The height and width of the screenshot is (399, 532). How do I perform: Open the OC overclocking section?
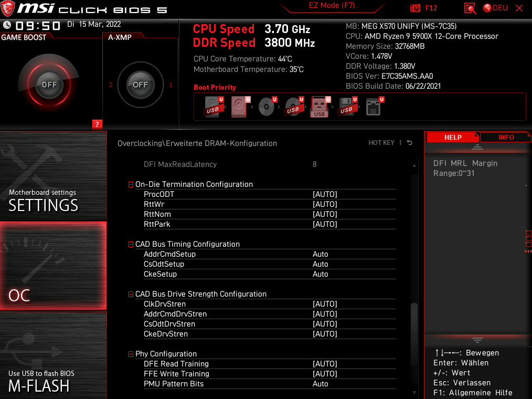[54, 266]
